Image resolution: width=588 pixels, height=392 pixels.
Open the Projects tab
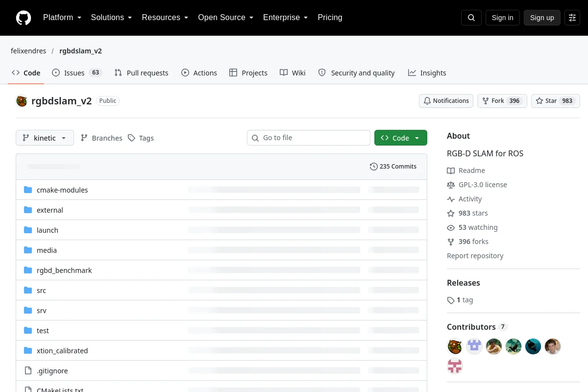coord(248,73)
